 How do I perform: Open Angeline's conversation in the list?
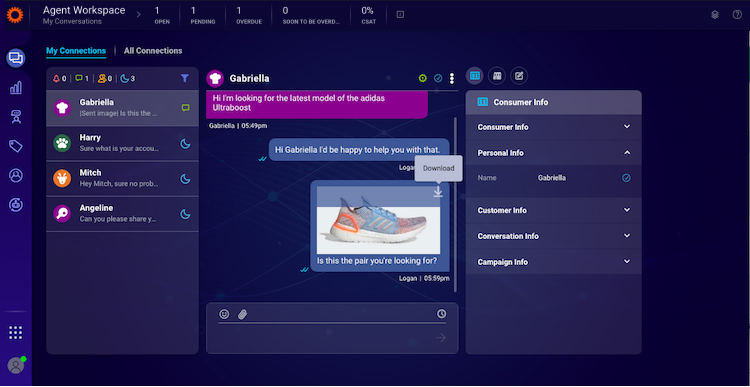(122, 214)
